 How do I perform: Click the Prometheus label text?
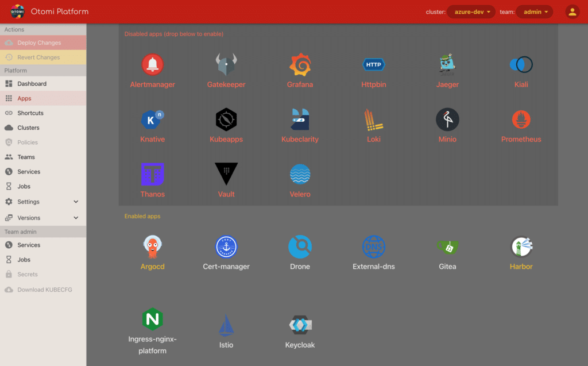tap(521, 139)
